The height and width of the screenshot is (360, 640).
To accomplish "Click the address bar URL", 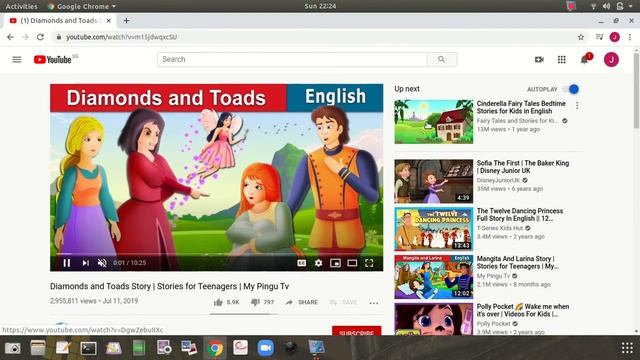I will coord(121,37).
